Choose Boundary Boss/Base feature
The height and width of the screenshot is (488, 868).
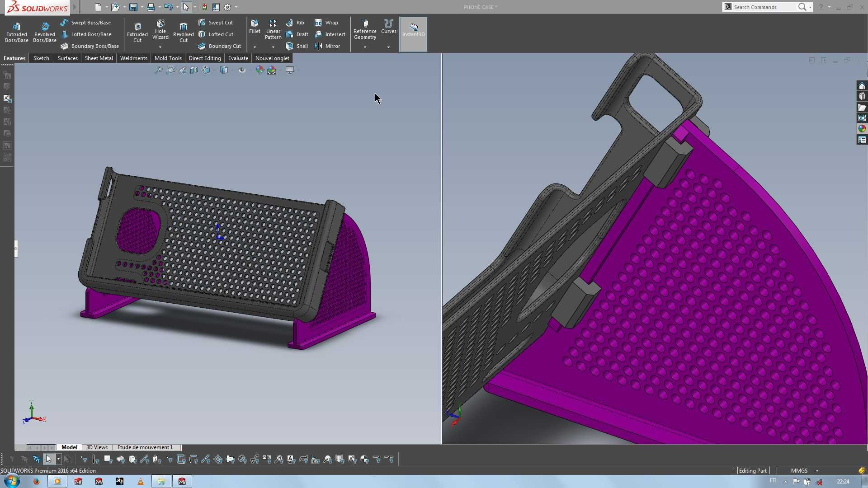tap(90, 46)
